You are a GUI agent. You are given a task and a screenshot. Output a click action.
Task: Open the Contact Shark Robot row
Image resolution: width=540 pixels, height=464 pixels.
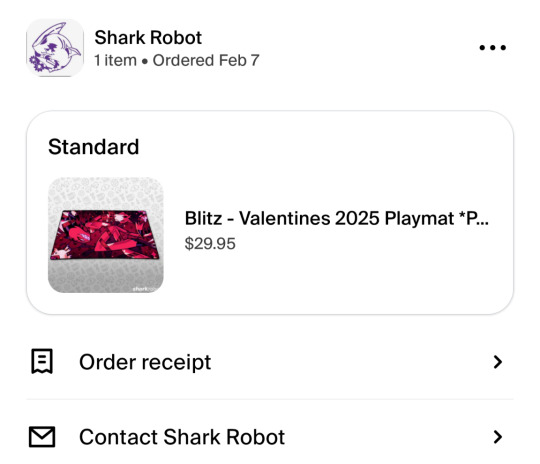(x=270, y=437)
